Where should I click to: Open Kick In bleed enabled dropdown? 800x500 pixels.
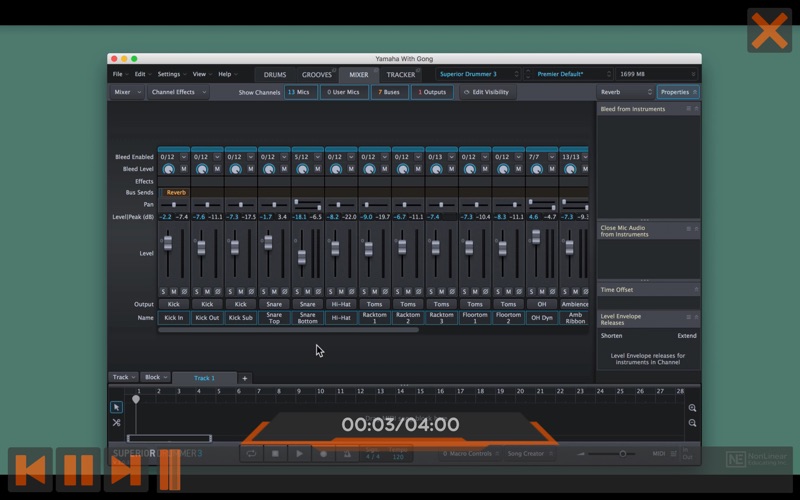184,157
